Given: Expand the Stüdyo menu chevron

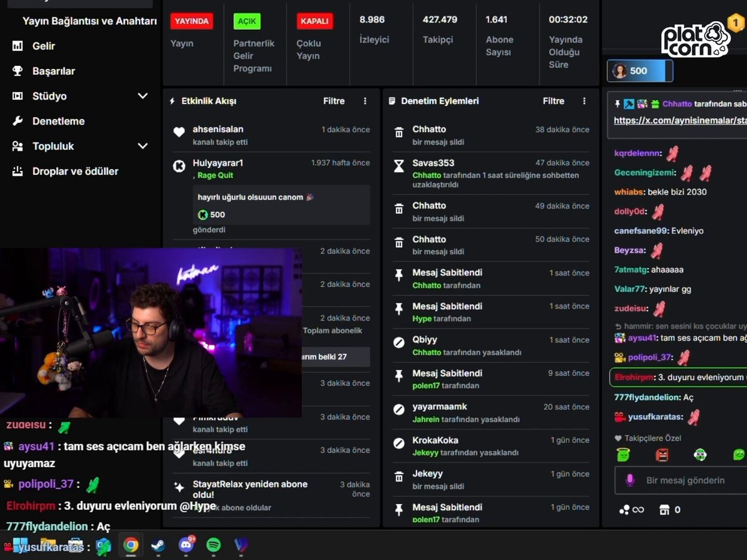Looking at the screenshot, I should (x=143, y=96).
